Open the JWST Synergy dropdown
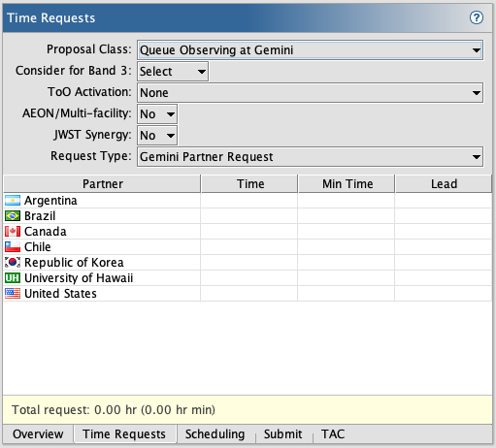This screenshot has width=496, height=448. pos(157,136)
